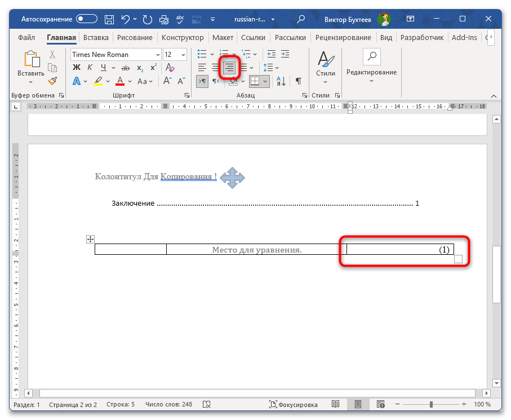The image size is (511, 420).
Task: Toggle the Автосохранение switch
Action: [x=87, y=19]
